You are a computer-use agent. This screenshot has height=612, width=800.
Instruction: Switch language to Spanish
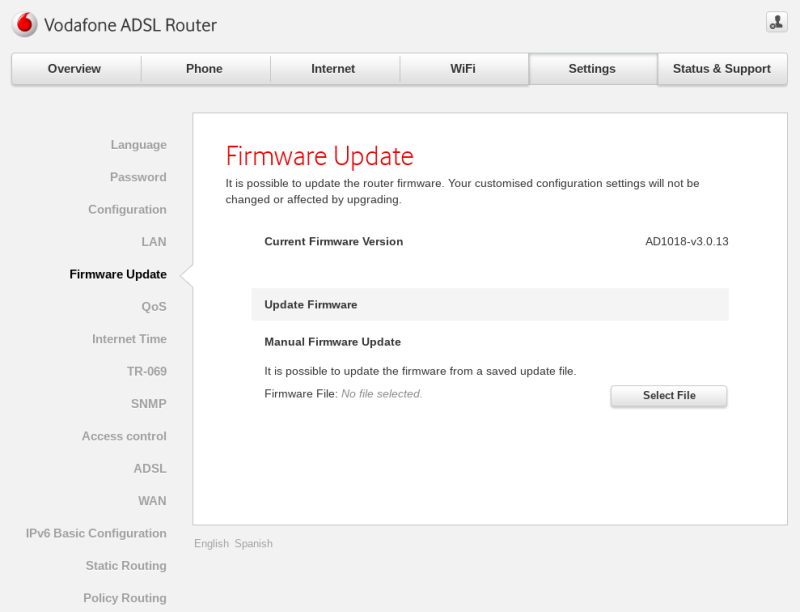tap(253, 543)
